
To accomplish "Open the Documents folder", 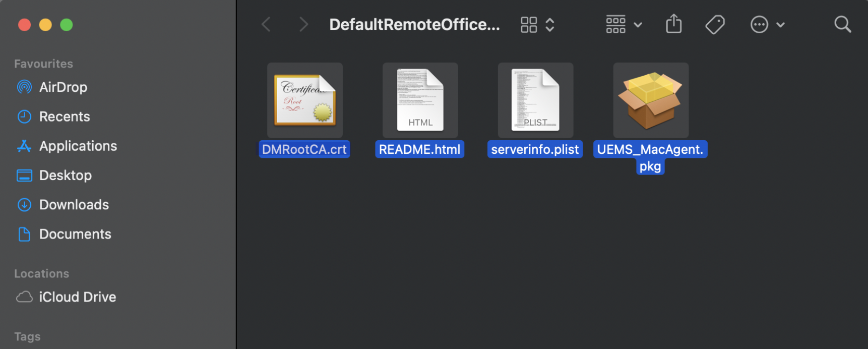I will [75, 234].
